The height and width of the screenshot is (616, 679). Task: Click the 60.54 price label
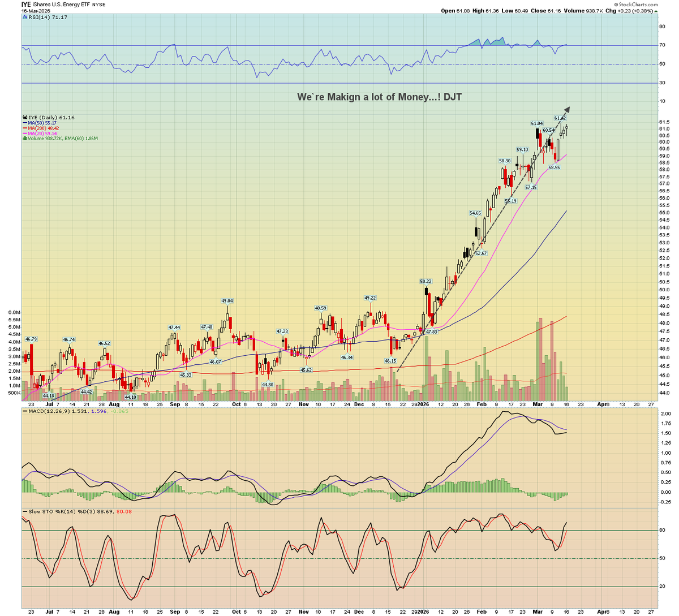[x=548, y=130]
